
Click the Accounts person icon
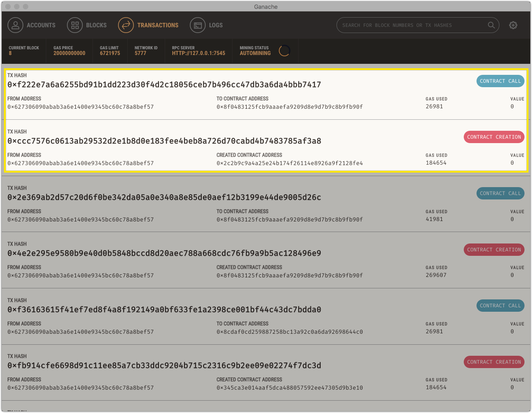[15, 25]
